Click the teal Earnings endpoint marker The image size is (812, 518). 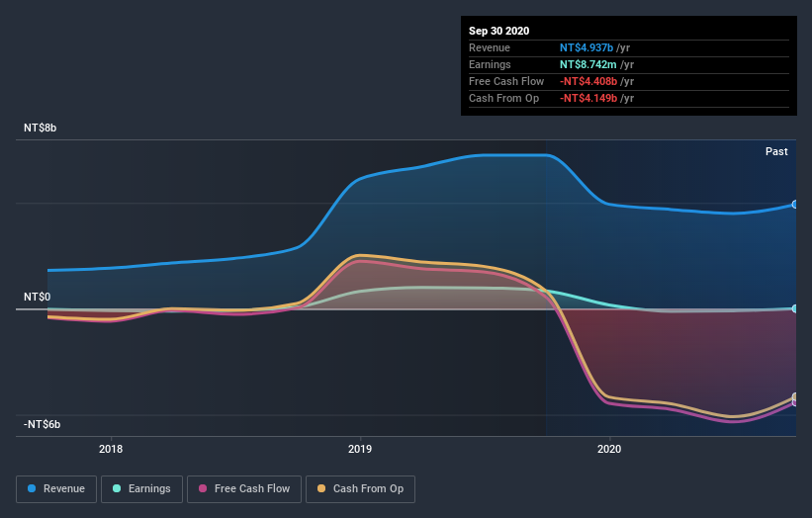coord(794,308)
